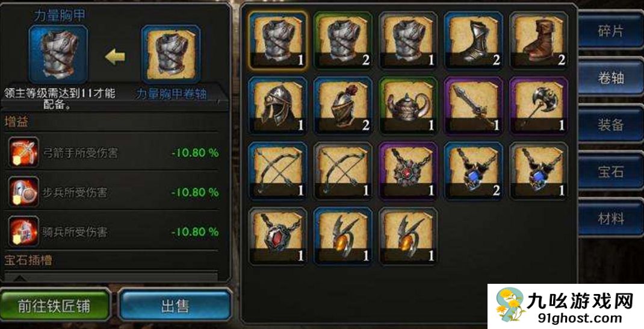This screenshot has width=644, height=329.
Task: Select the brown leather boot scroll
Action: coord(539,40)
